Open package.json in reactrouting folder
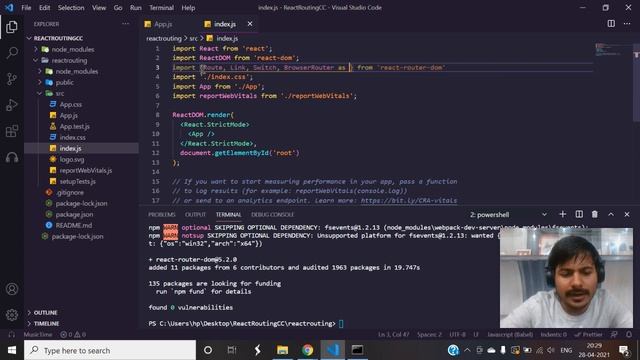Screen dimensions: 640x360 tap(74, 214)
